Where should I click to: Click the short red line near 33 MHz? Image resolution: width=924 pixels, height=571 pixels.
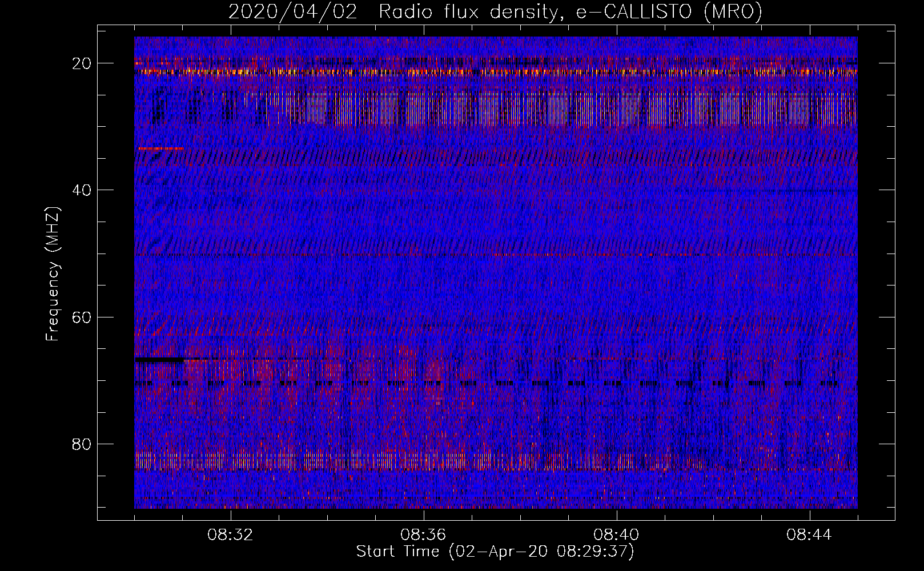161,148
